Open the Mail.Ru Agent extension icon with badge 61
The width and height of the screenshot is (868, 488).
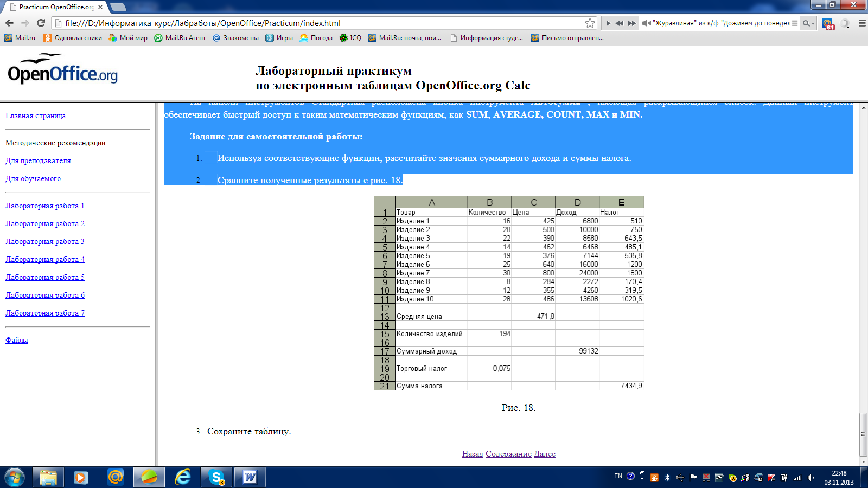(x=828, y=23)
